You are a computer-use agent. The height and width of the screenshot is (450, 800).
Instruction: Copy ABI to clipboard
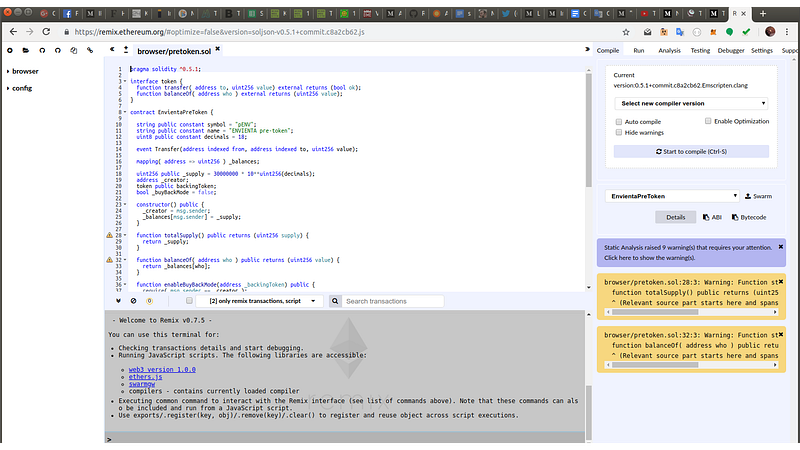pos(710,217)
